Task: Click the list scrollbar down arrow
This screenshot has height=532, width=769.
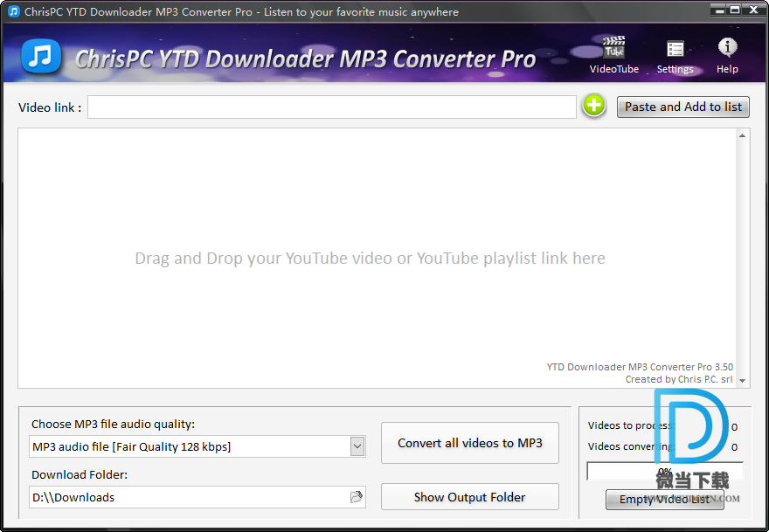Action: [742, 381]
